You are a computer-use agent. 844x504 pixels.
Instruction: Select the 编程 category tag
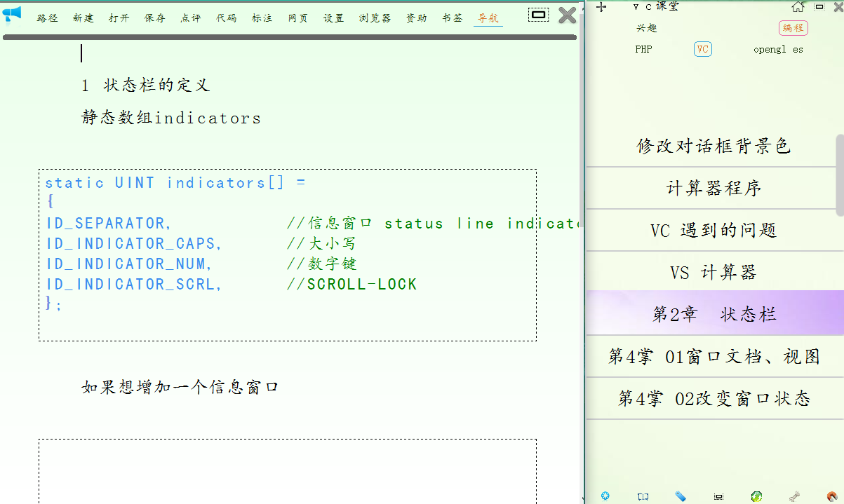pyautogui.click(x=793, y=28)
